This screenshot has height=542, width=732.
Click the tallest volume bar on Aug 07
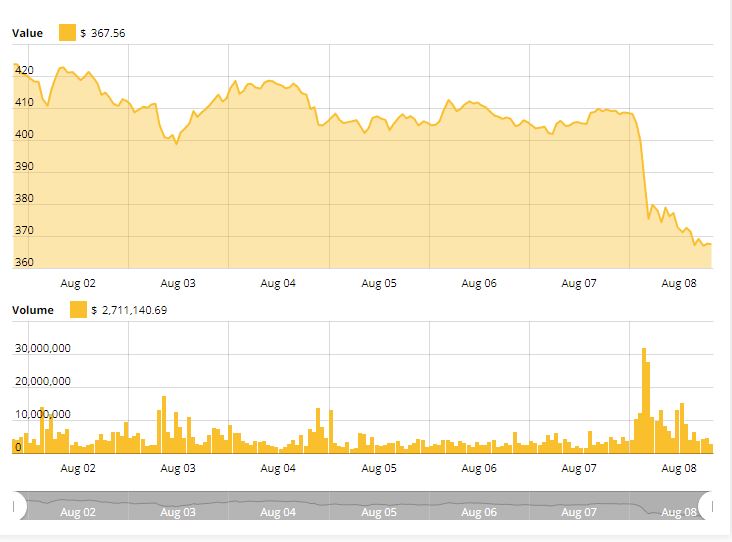pos(644,400)
